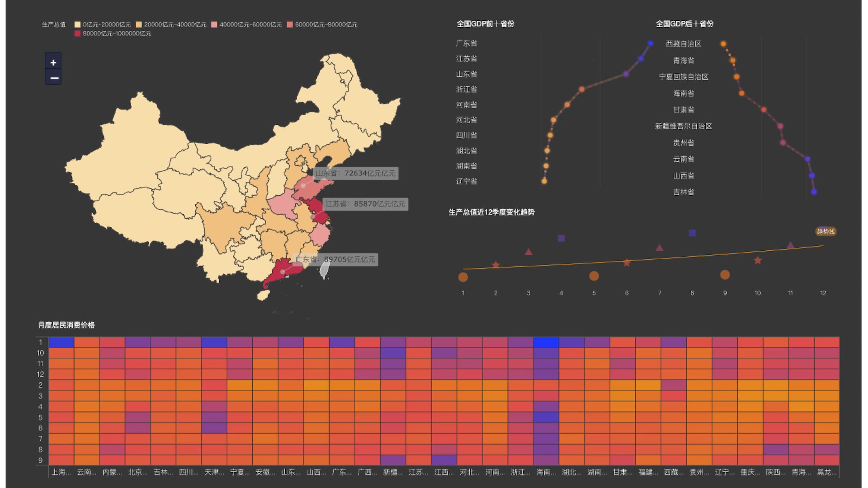Click the 趋势线 trend line label
Image resolution: width=868 pixels, height=488 pixels.
[x=826, y=231]
